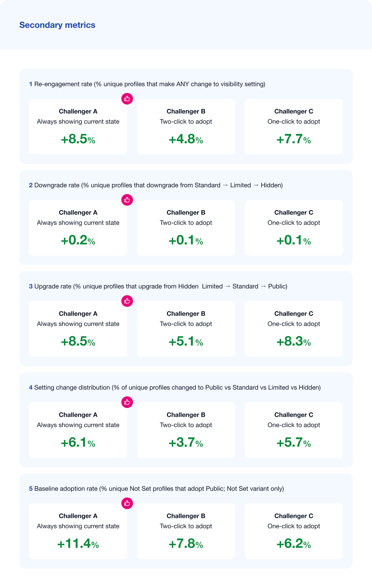This screenshot has width=372, height=588.
Task: Click thumbs-up badge in Setting change distribution section
Action: pos(127,402)
